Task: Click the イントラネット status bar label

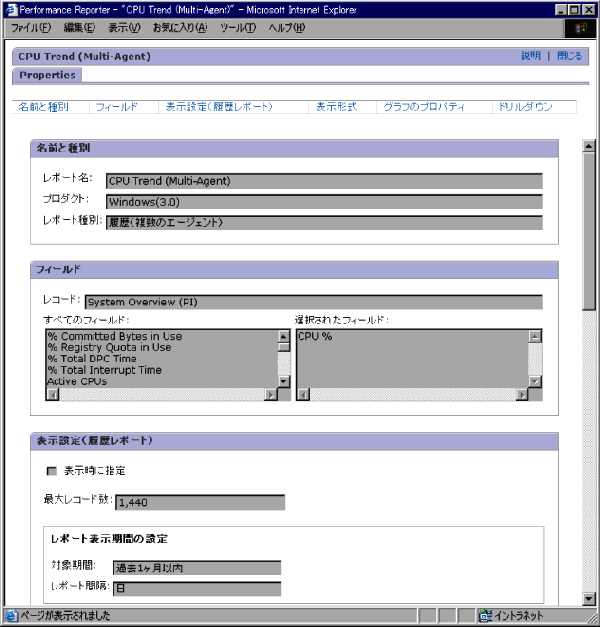Action: (519, 615)
